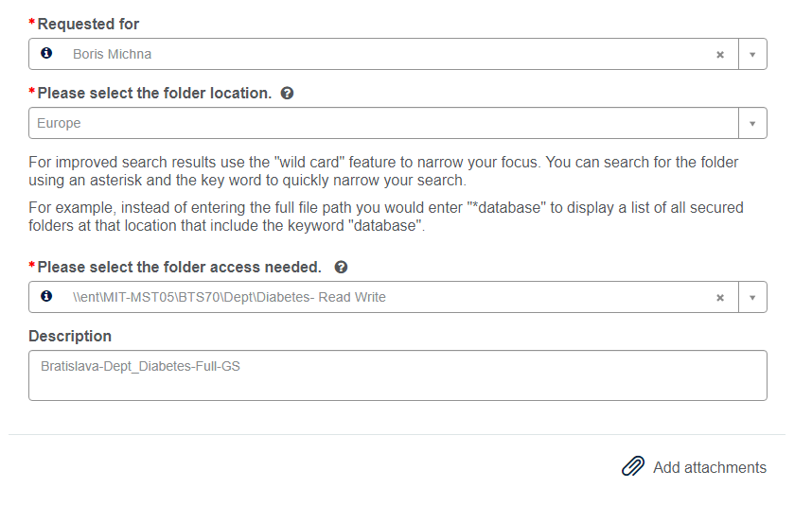Click the wild card search tip paragraph
812x505 pixels.
coord(383,171)
